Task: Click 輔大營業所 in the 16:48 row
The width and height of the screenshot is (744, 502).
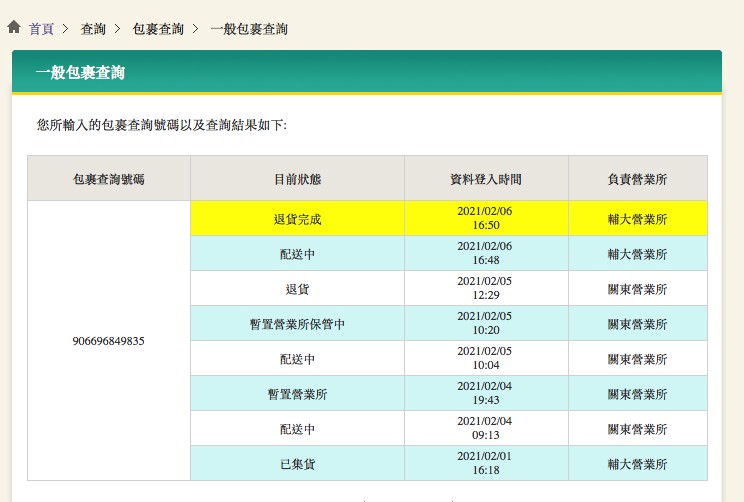Action: point(638,254)
